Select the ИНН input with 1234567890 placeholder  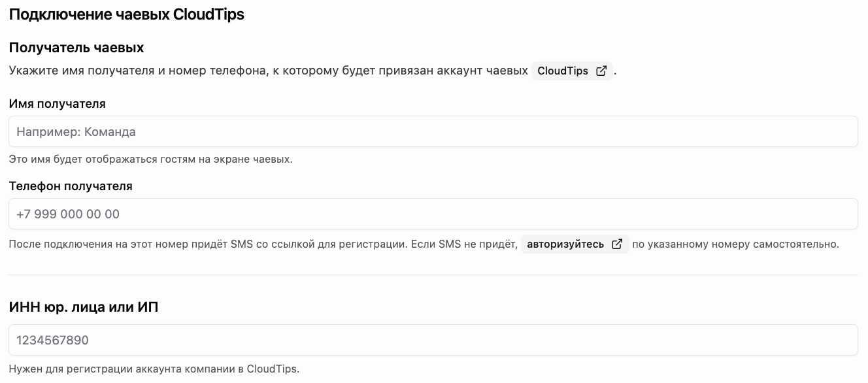click(433, 340)
